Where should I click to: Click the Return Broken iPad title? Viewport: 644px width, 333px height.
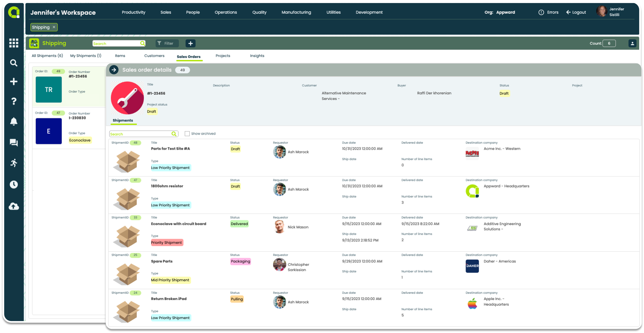click(169, 299)
